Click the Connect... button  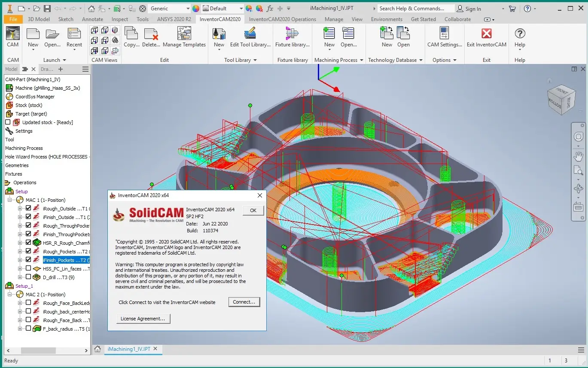tap(244, 302)
